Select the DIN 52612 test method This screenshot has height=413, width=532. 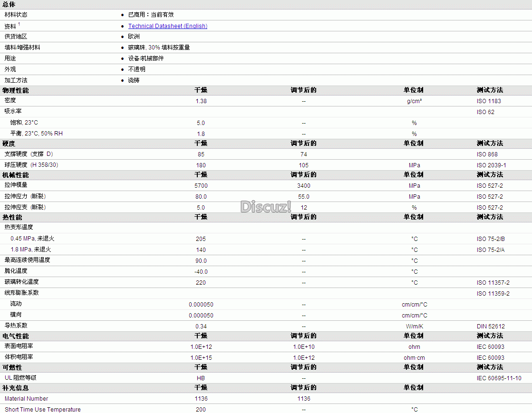coord(491,327)
